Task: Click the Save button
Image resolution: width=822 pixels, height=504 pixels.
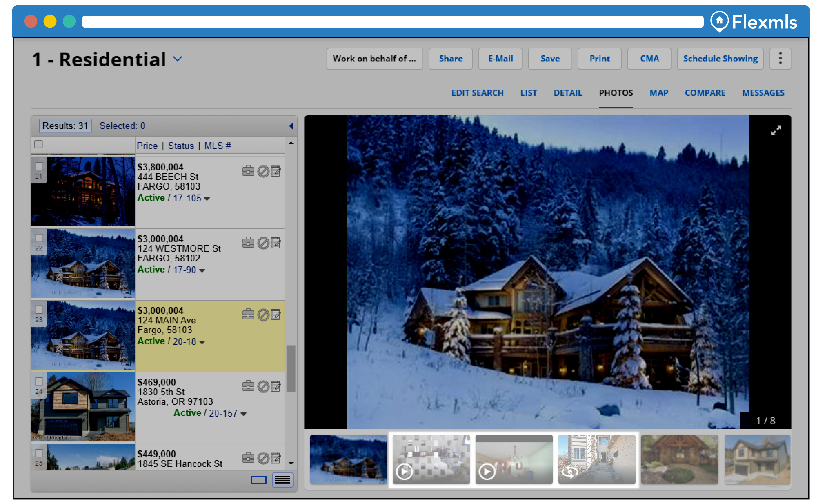Action: 550,58
